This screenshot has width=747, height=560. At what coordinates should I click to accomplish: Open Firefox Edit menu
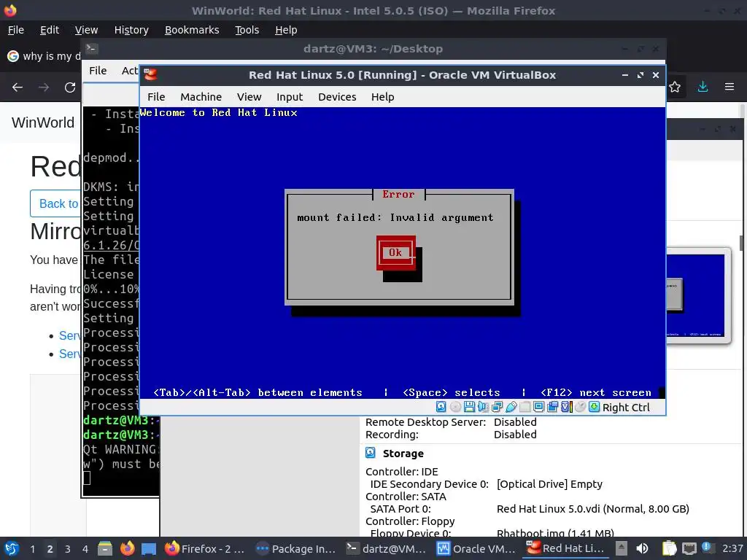[50, 29]
